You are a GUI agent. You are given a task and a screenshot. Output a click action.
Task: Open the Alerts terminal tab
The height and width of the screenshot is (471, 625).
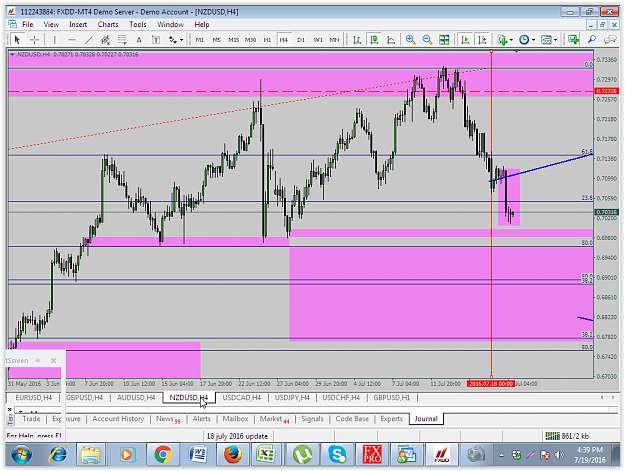pos(202,418)
